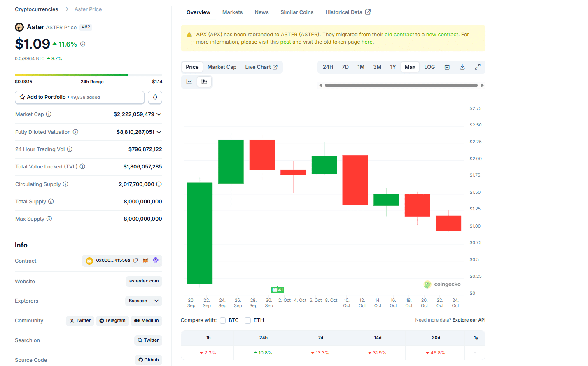The image size is (588, 366).
Task: Open the Medium community link
Action: tap(146, 321)
